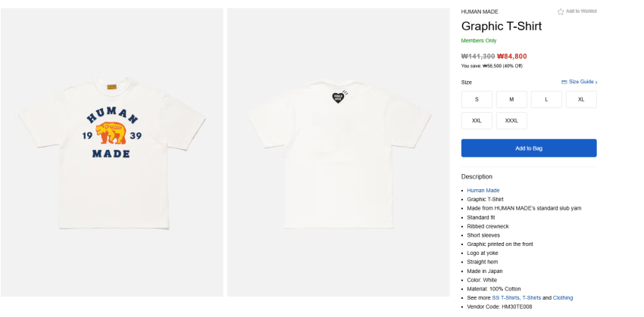Click the Add to Bag button
The image size is (644, 317).
[x=529, y=148]
